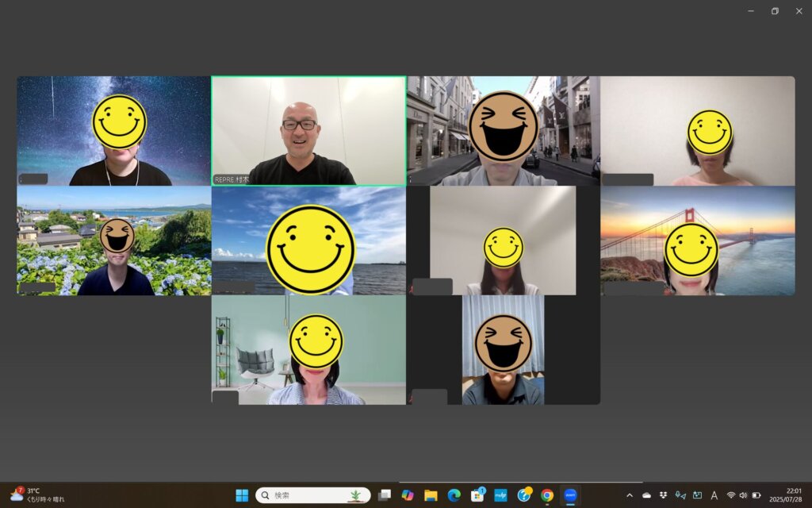Open Microsoft Store from the taskbar
Screen dimensions: 812x508
(477, 495)
